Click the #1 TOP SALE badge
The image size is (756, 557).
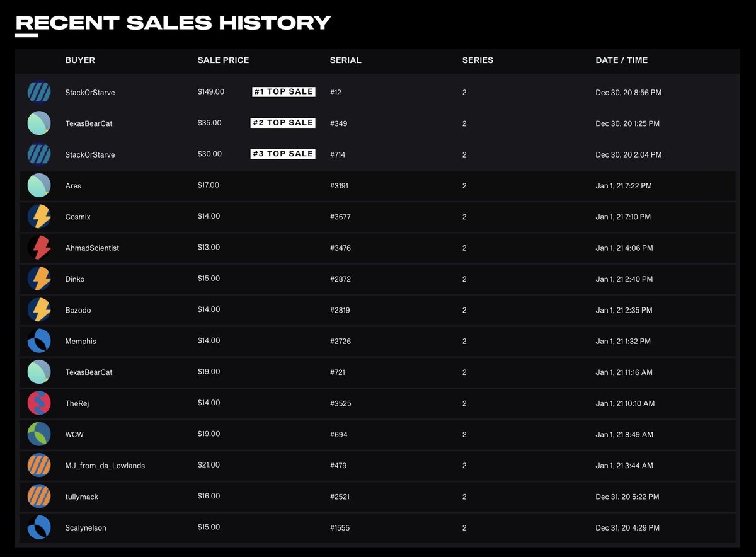[283, 92]
